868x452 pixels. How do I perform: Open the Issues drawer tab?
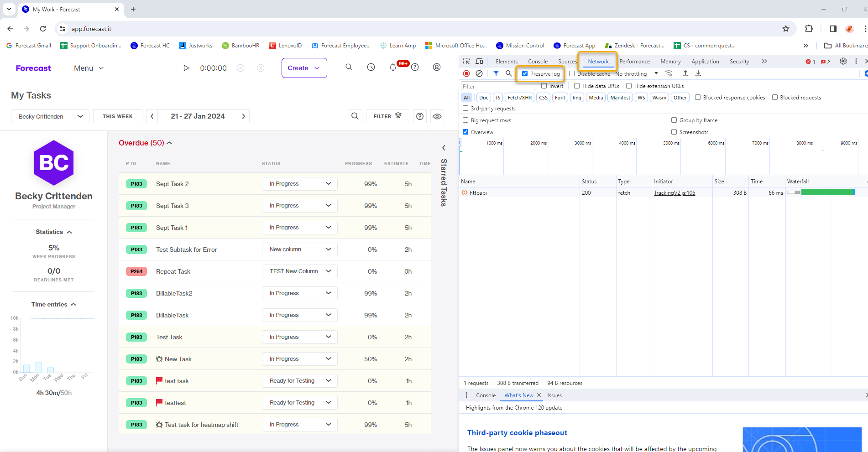(554, 395)
